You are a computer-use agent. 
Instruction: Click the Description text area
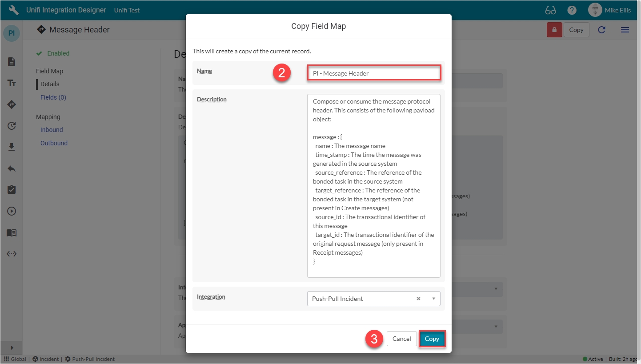point(373,185)
